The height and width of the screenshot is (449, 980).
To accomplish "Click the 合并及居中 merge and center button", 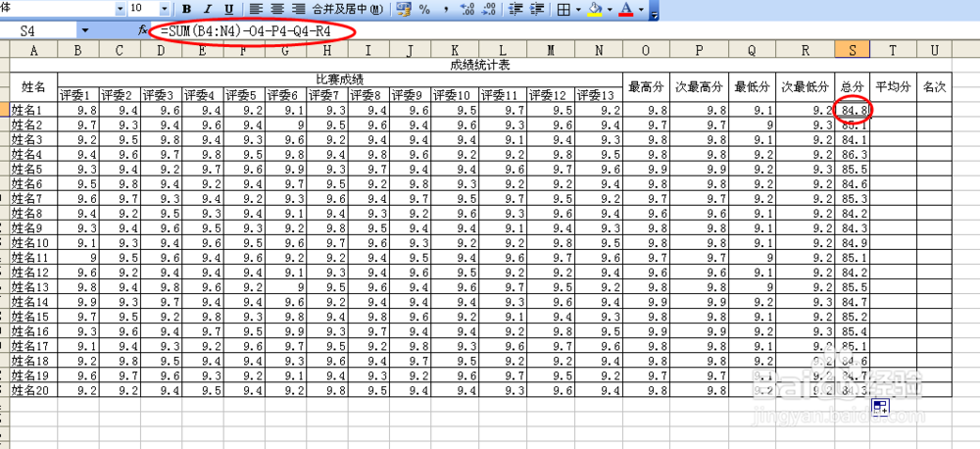I will [348, 9].
